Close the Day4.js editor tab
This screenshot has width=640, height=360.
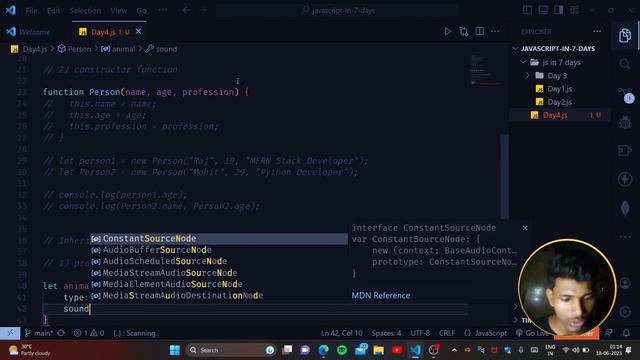tap(138, 31)
